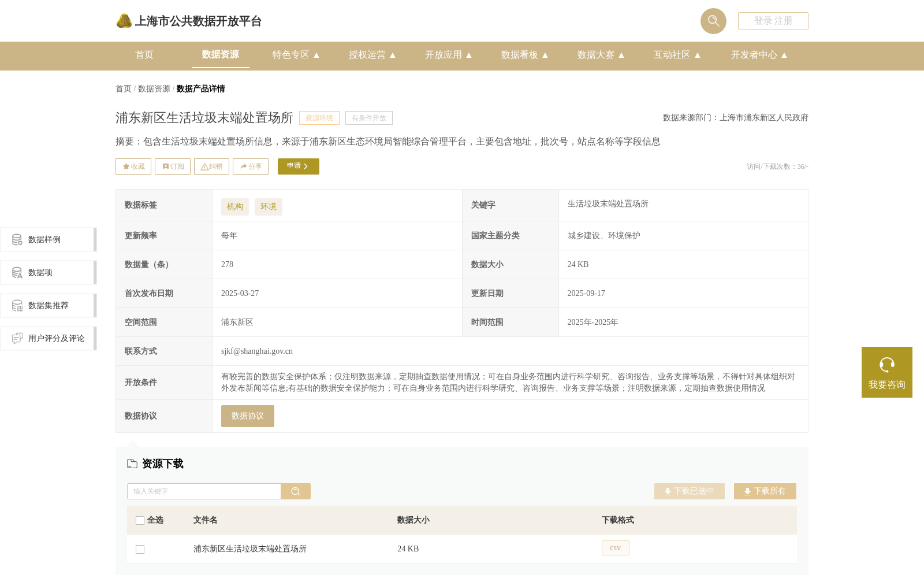
Task: Click the 有条件开放 tag
Action: point(369,118)
